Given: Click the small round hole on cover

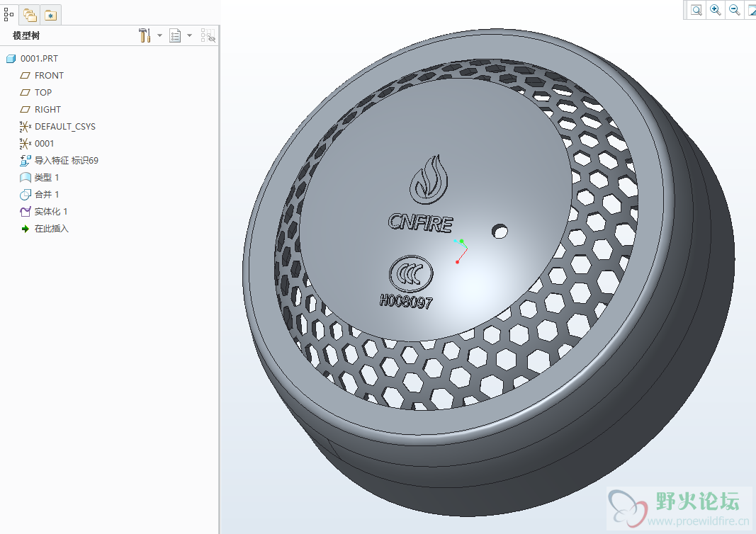Looking at the screenshot, I should pos(500,231).
